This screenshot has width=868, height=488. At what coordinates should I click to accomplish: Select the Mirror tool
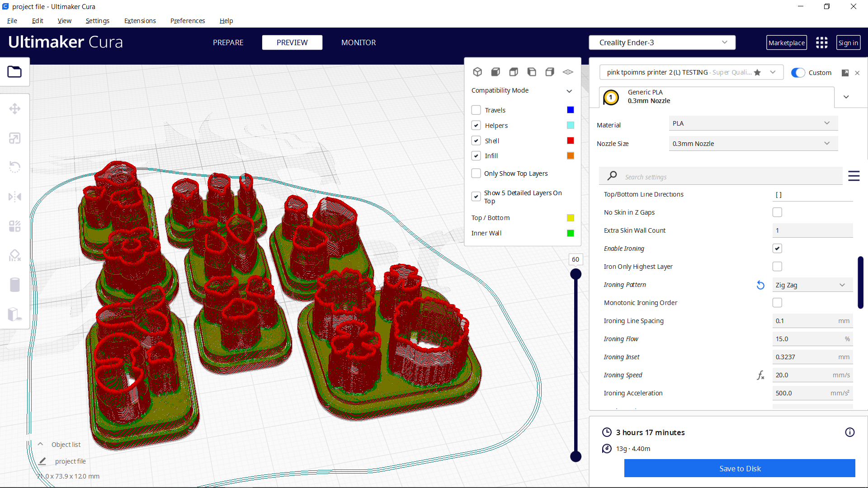click(x=15, y=197)
